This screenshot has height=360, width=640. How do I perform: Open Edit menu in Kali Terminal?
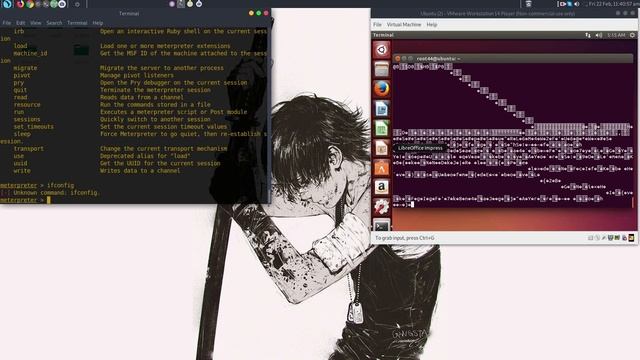pos(20,23)
